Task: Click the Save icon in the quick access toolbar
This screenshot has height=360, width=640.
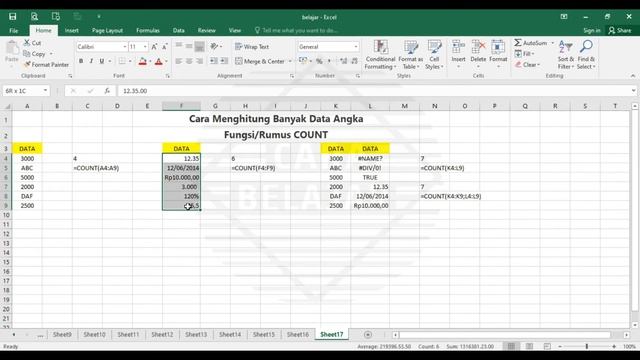Action: click(13, 17)
